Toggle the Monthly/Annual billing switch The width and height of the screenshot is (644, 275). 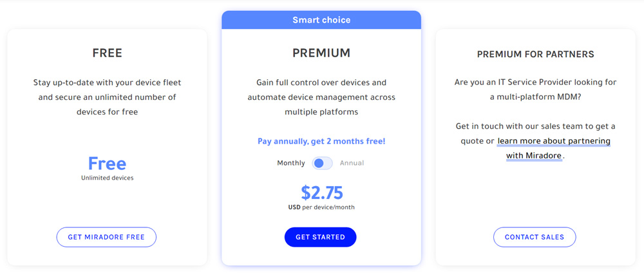click(322, 163)
